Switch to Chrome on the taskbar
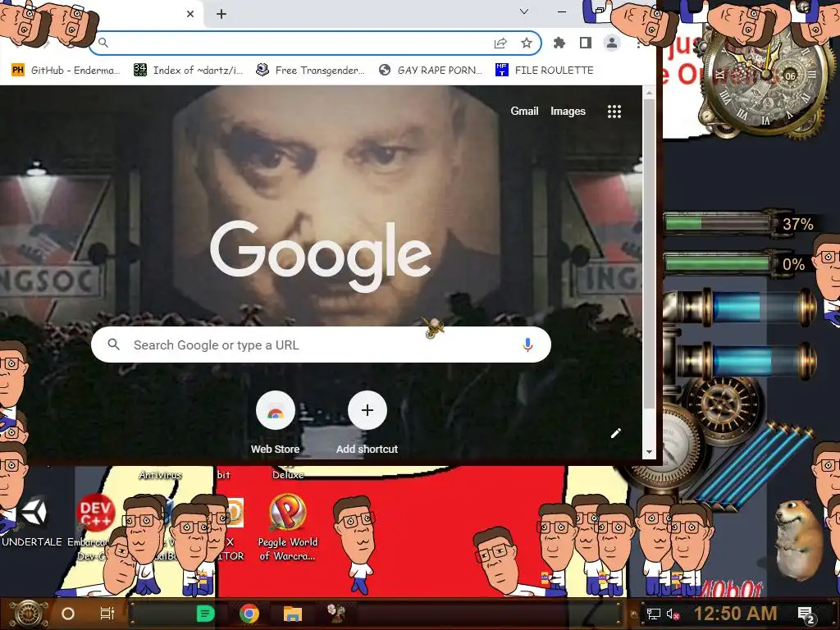Viewport: 840px width, 630px height. (249, 614)
